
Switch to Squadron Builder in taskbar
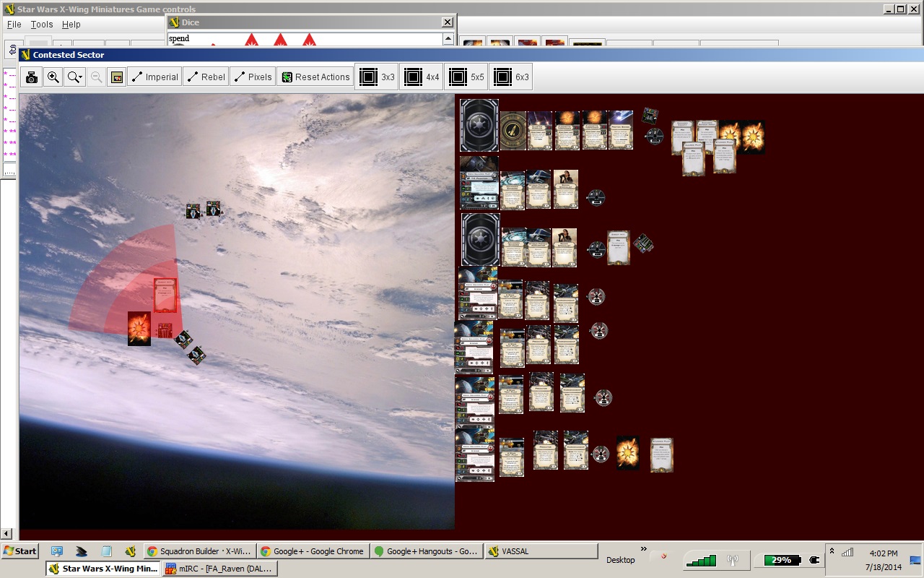[199, 551]
